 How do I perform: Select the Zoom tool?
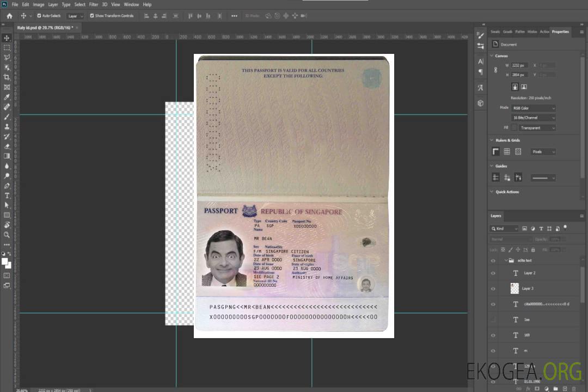click(x=7, y=235)
